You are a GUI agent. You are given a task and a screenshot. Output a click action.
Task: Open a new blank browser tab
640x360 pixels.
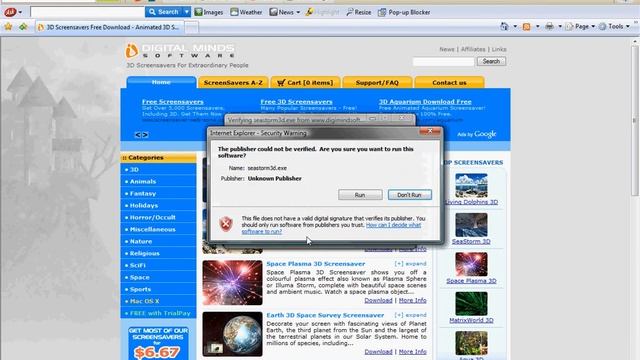pyautogui.click(x=191, y=27)
